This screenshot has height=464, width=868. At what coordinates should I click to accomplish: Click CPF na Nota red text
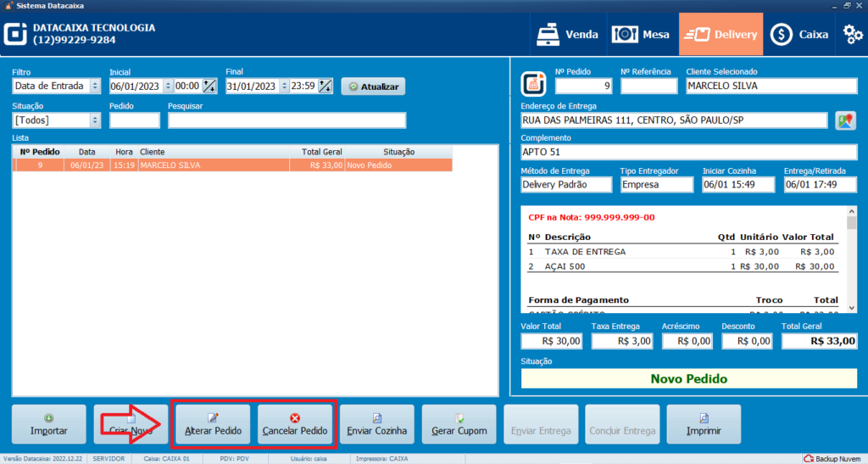click(x=591, y=218)
